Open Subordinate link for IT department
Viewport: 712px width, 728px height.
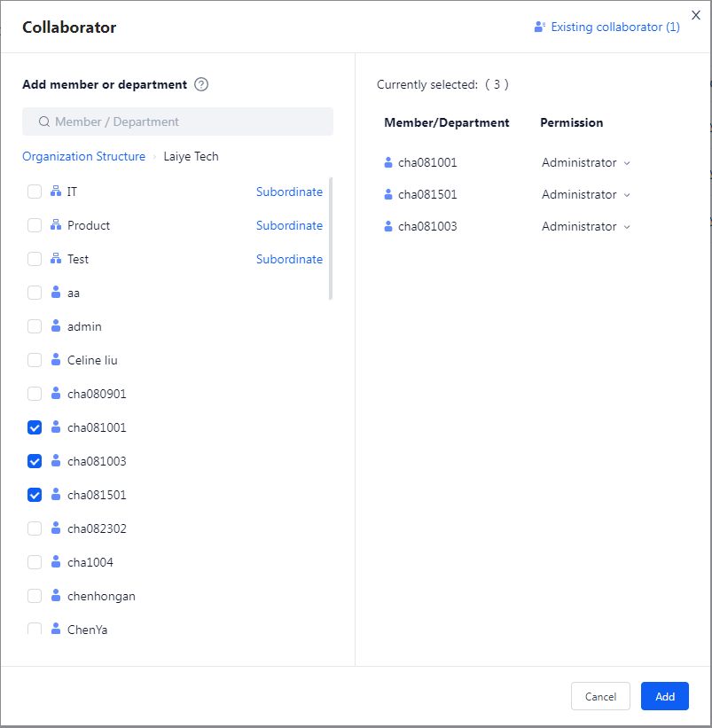tap(289, 192)
